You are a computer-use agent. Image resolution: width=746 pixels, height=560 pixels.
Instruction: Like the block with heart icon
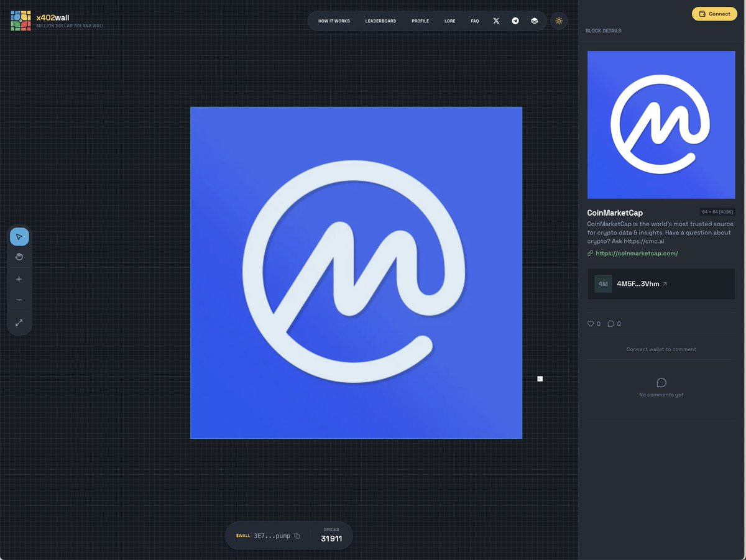(591, 324)
